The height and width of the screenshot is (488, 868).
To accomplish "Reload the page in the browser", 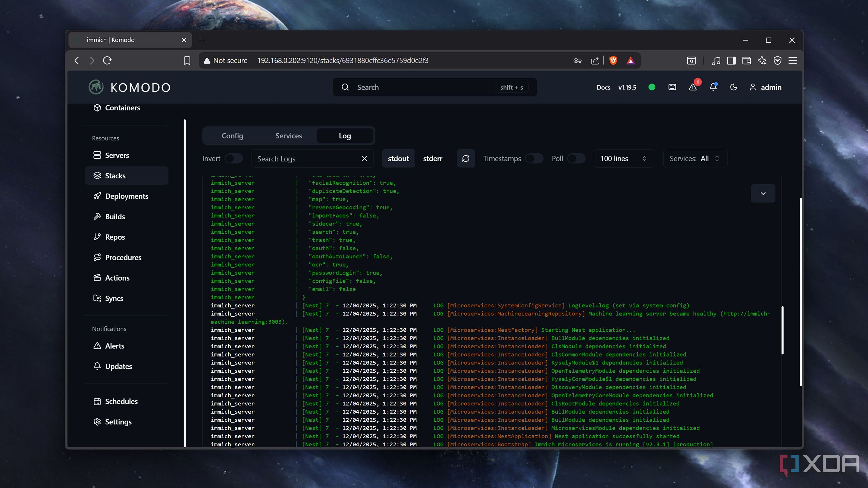I will click(107, 61).
